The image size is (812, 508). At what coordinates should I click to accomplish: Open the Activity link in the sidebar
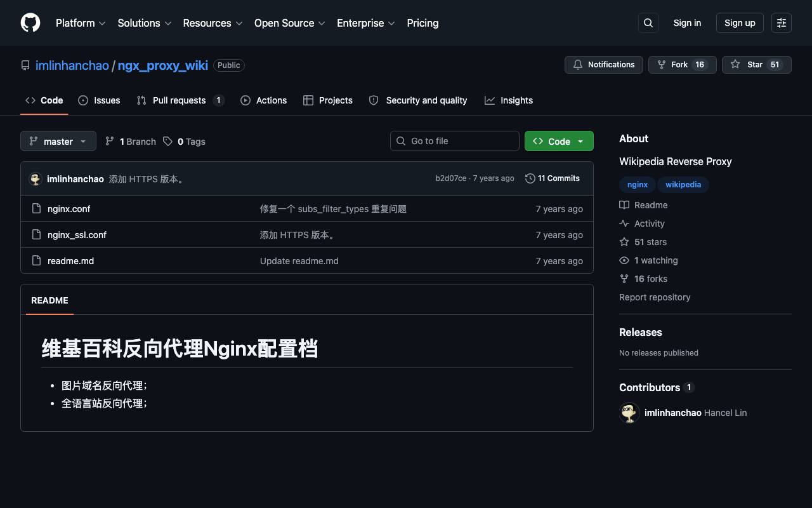pyautogui.click(x=642, y=224)
